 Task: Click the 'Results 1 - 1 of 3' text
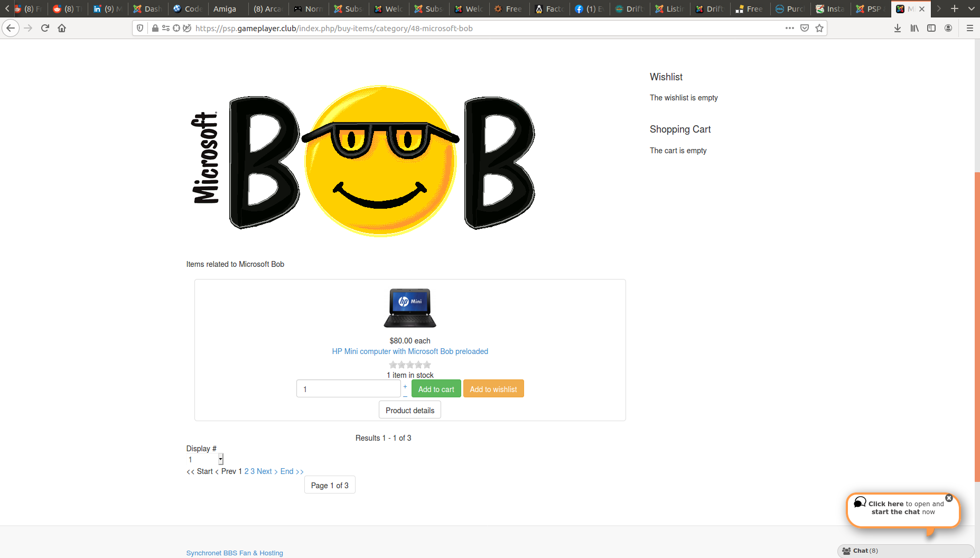pos(384,438)
